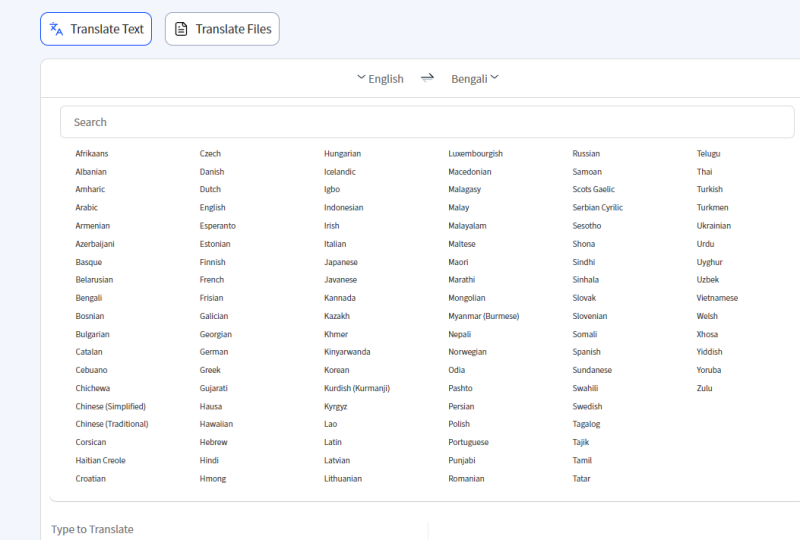Viewport: 800px width, 540px height.
Task: Select Haitian Creole language
Action: pos(100,461)
